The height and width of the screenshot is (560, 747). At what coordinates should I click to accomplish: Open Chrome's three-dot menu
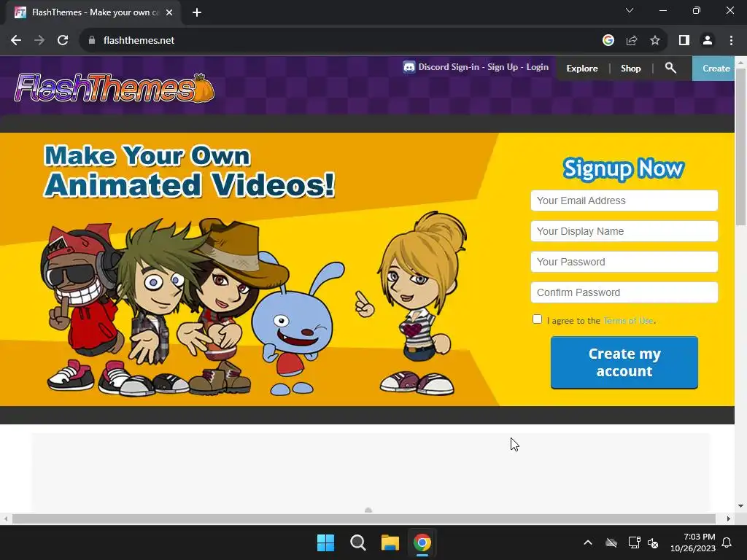click(x=731, y=41)
